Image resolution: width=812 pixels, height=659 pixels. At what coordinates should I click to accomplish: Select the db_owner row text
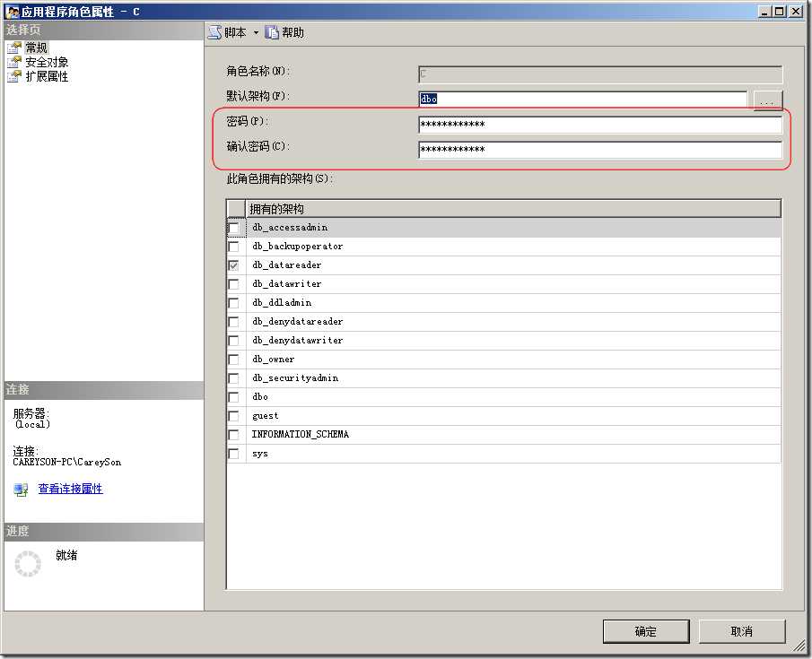[x=274, y=360]
